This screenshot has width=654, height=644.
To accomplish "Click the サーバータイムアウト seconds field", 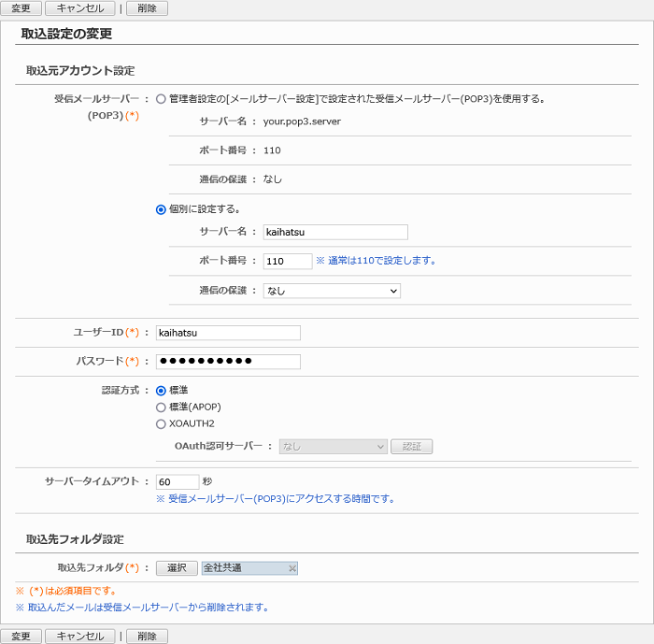I will (x=178, y=482).
